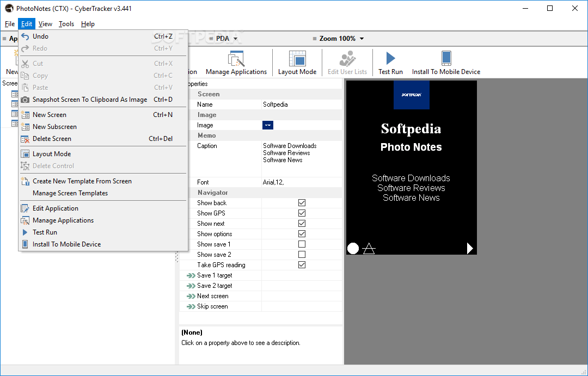Click the Next screen arrow icon

click(191, 296)
